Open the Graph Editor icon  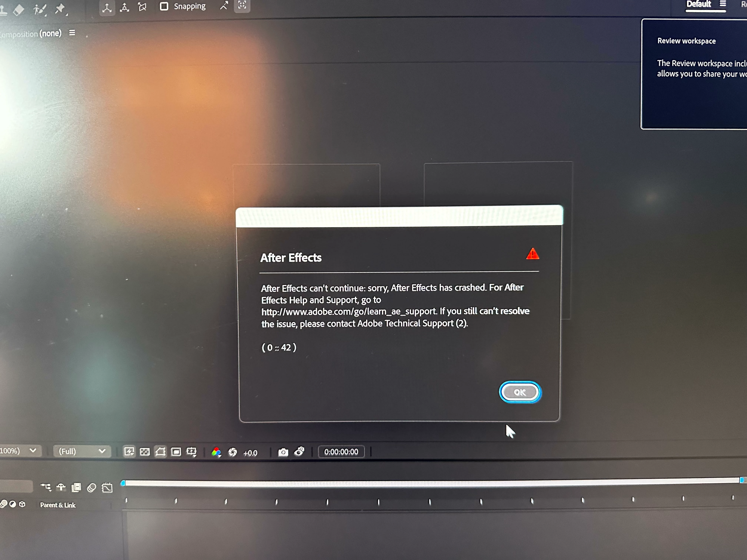pyautogui.click(x=107, y=488)
